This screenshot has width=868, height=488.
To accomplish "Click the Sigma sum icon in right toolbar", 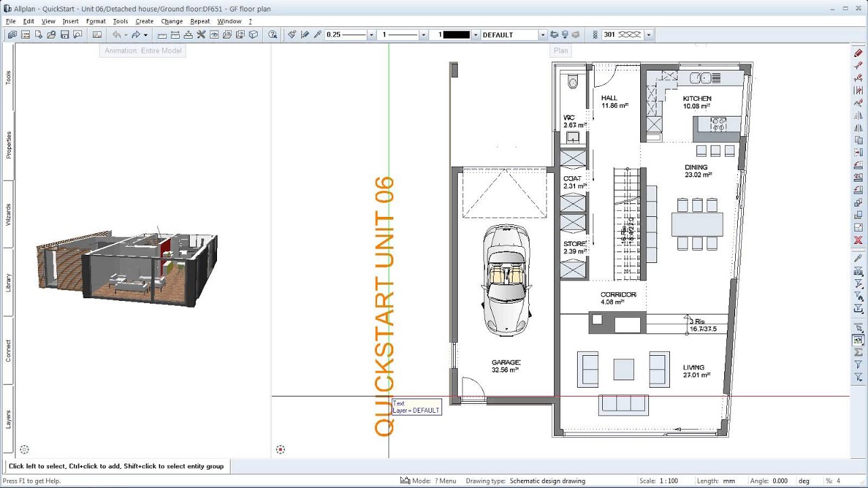I will [858, 353].
